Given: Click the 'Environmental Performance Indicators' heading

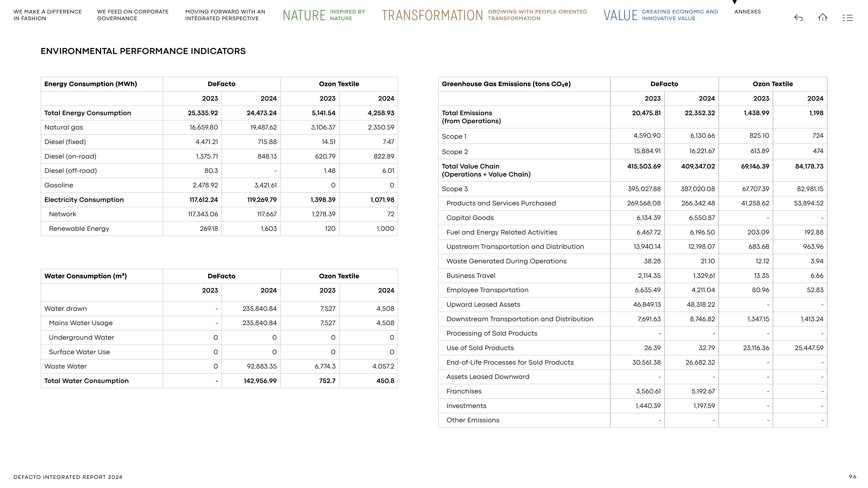Looking at the screenshot, I should (143, 51).
